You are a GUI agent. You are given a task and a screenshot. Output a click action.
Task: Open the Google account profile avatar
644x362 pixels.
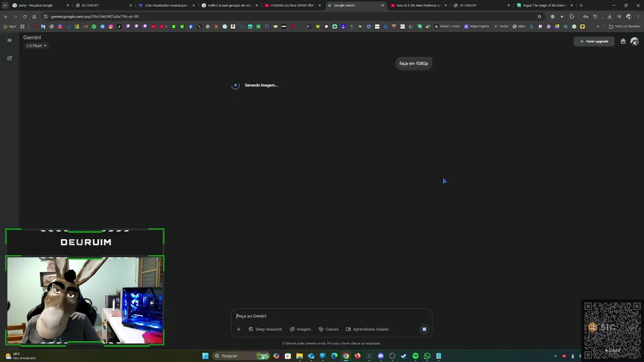tap(634, 41)
